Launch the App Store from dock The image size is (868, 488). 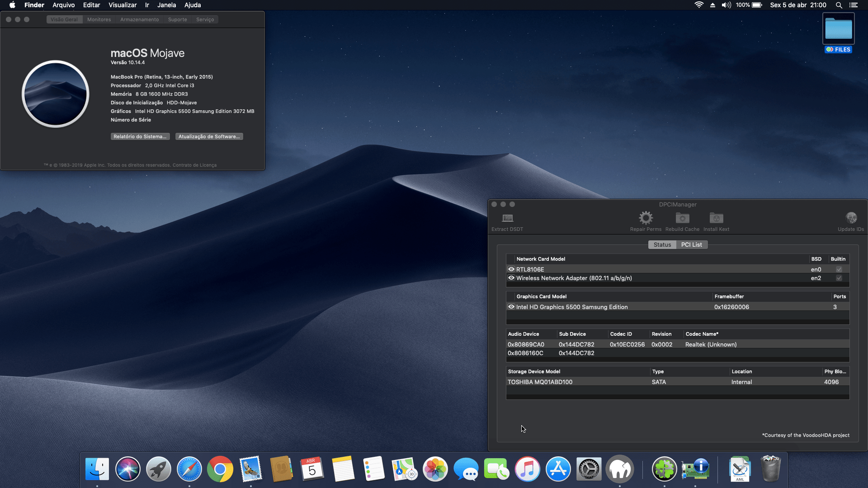(x=558, y=469)
